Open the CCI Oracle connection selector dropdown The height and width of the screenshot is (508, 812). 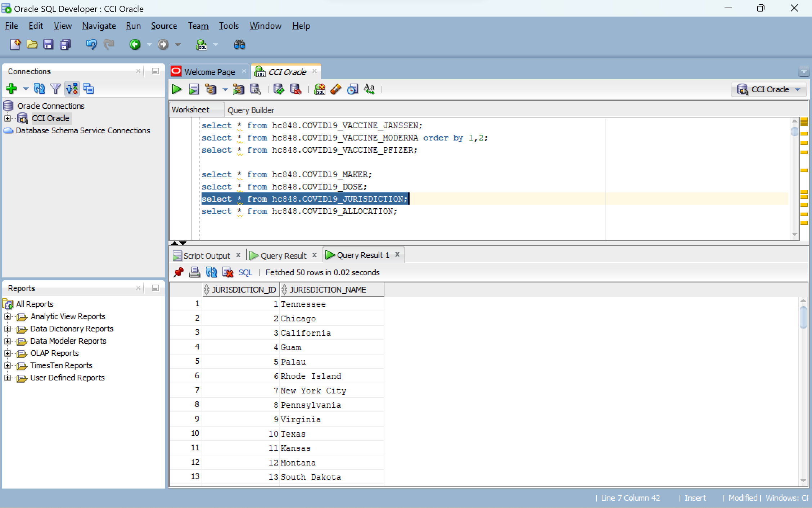pyautogui.click(x=798, y=89)
